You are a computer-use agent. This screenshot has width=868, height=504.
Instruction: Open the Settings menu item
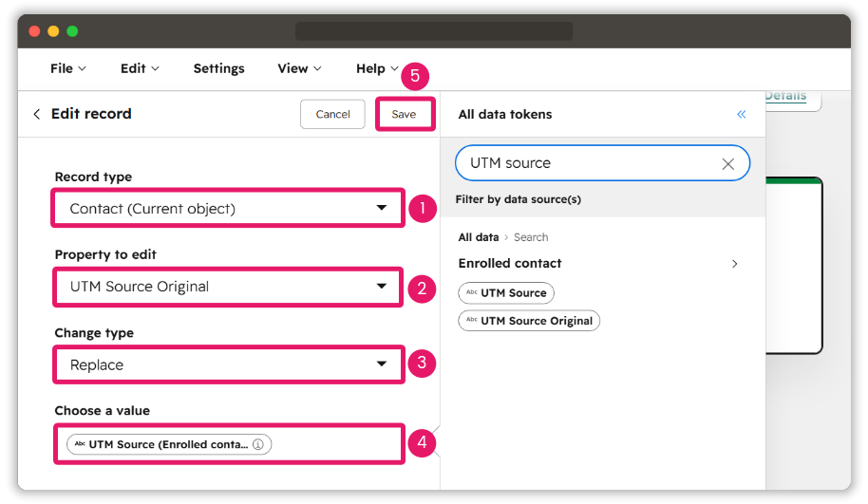pos(218,68)
